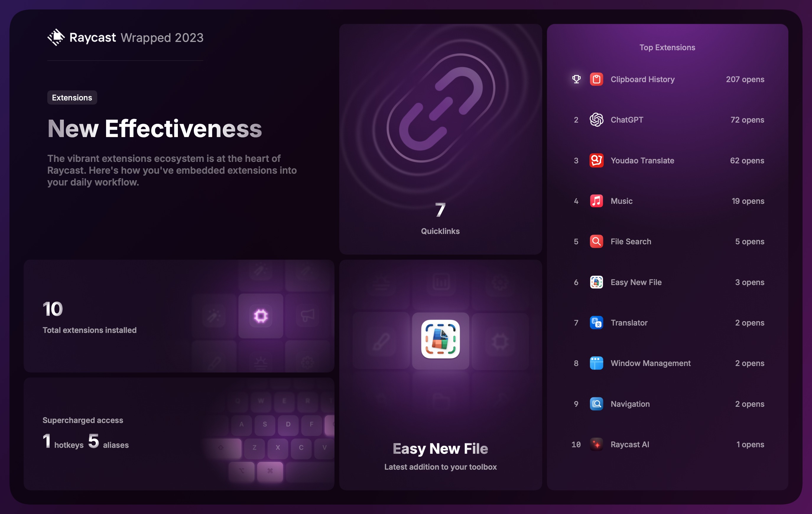Click the Navigation extension icon

coord(596,404)
